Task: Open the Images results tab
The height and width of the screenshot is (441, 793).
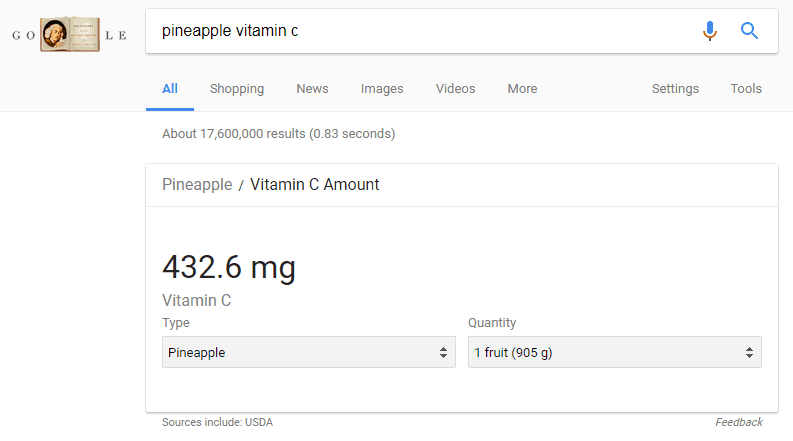Action: click(x=382, y=89)
